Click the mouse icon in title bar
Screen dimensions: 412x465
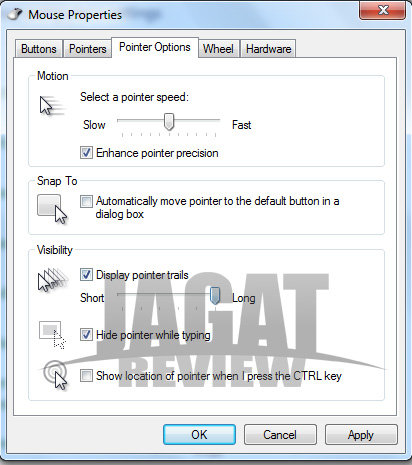coord(15,14)
